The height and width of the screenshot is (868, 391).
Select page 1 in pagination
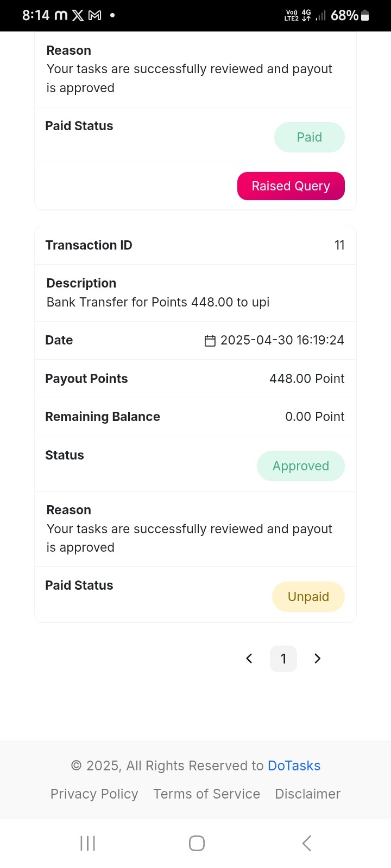(x=283, y=659)
